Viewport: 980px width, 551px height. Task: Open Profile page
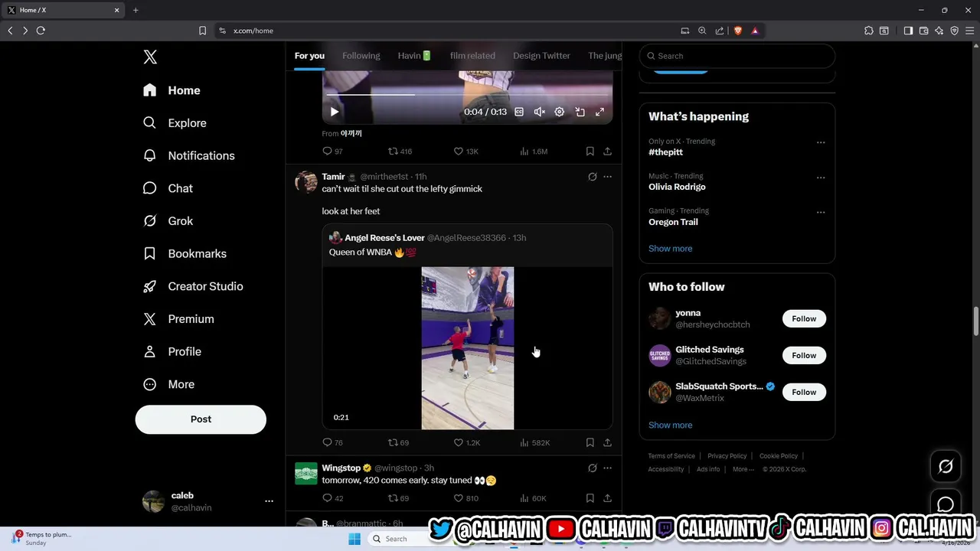[x=172, y=351]
